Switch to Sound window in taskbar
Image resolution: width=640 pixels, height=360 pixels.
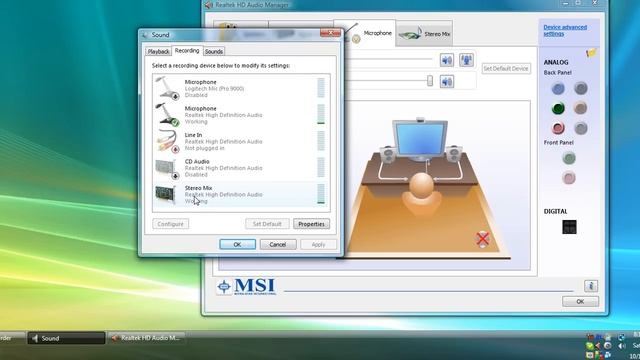click(66, 338)
